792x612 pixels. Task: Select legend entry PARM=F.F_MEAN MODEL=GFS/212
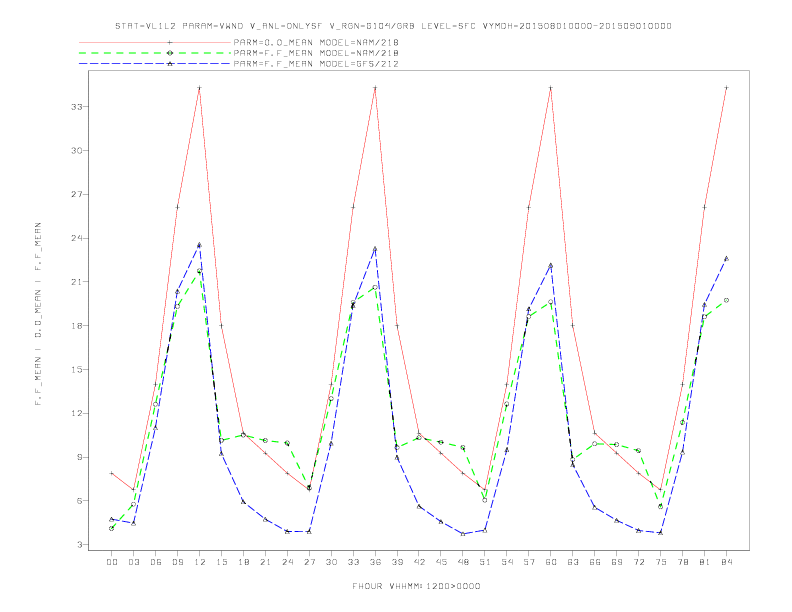[x=316, y=64]
